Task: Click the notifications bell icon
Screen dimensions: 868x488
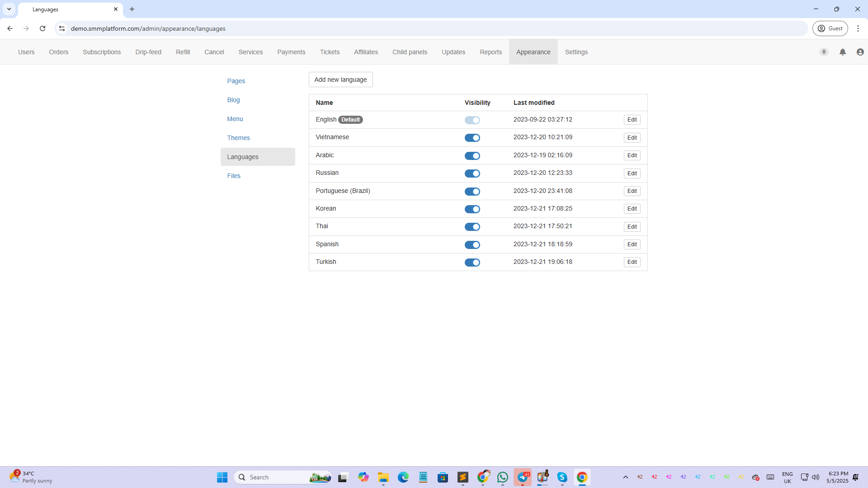Action: 843,52
